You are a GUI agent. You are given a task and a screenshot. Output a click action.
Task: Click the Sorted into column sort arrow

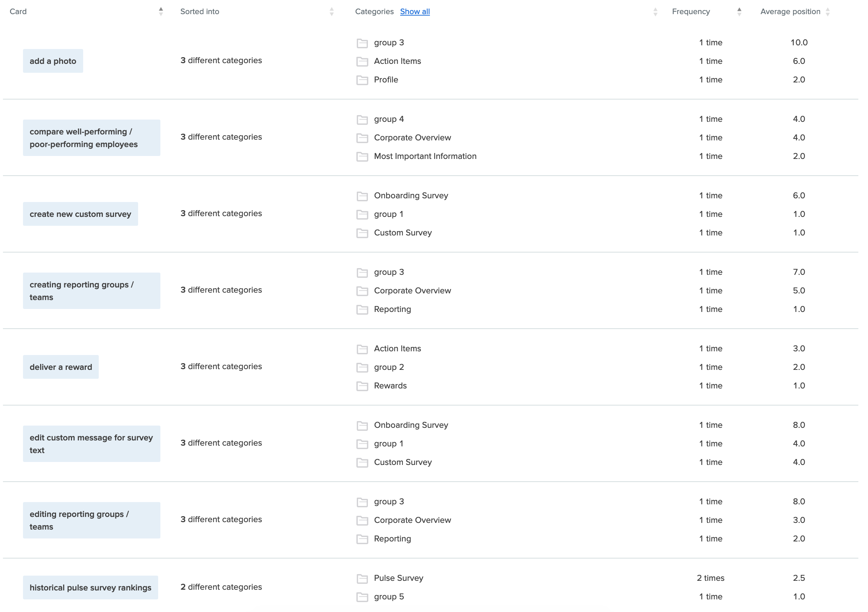(331, 12)
